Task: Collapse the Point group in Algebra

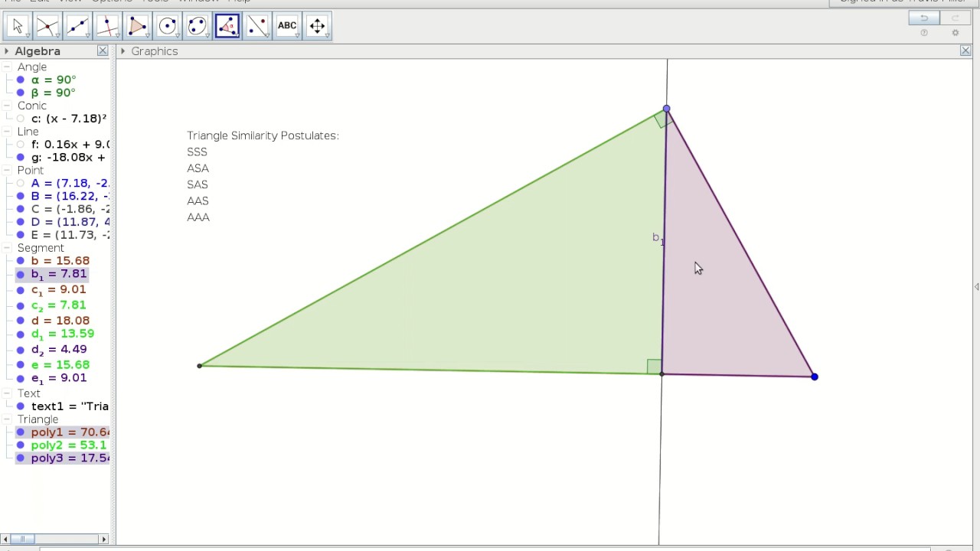Action: [x=6, y=170]
